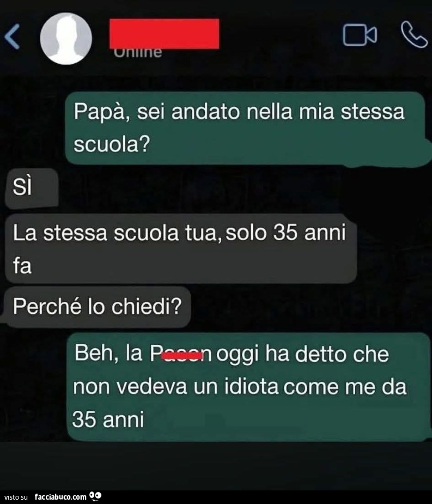Tap the "Online" status under the contact name

138,53
